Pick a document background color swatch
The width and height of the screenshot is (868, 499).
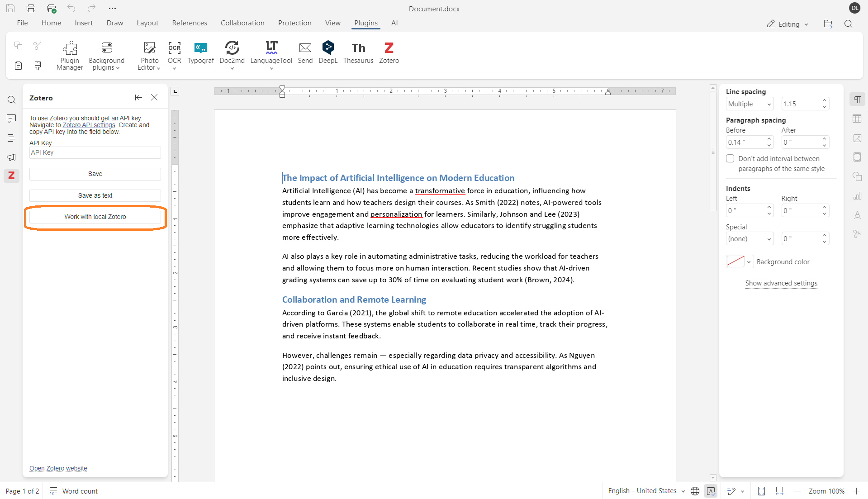[x=735, y=261]
